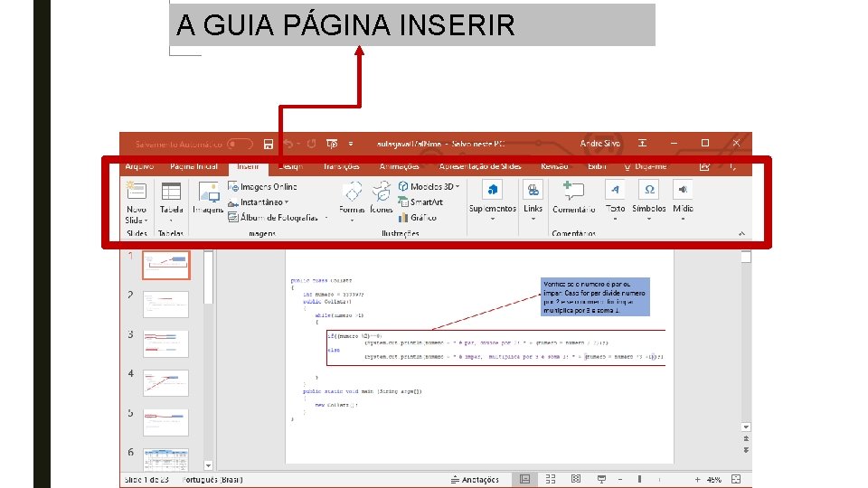868x488 pixels.
Task: Zoom out with minus button
Action: click(620, 479)
